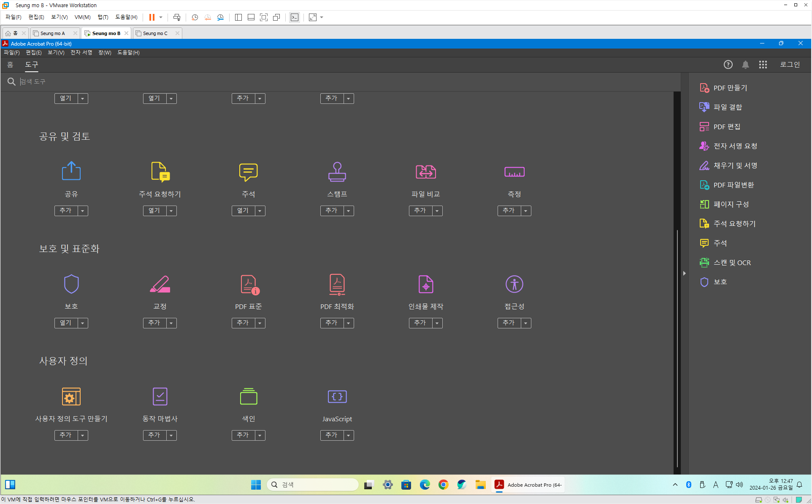Open the 교정 redact tool icon
The width and height of the screenshot is (812, 504).
(x=160, y=284)
